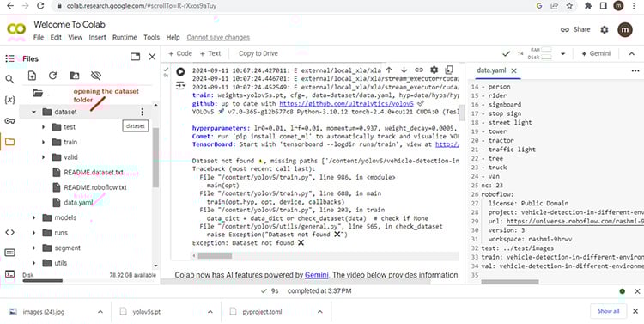Screen dimensions: 644x324
Task: Open the code snippets sidebar icon
Action: [x=9, y=232]
